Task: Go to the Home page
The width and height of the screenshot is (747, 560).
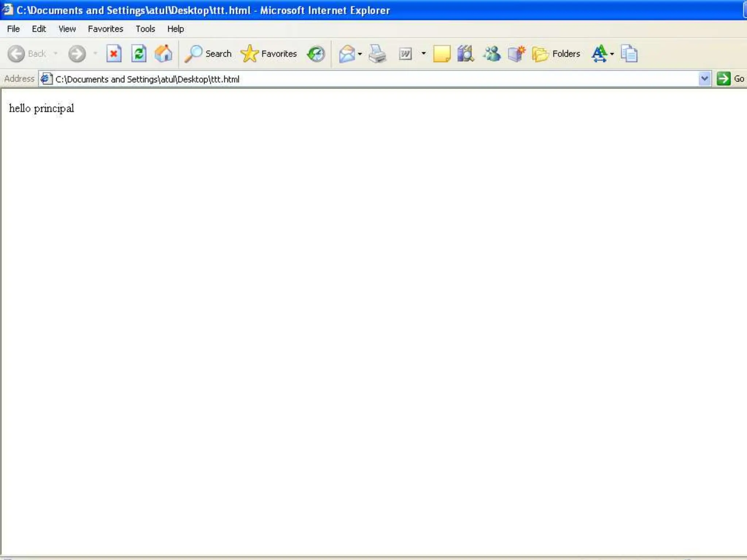Action: 163,54
